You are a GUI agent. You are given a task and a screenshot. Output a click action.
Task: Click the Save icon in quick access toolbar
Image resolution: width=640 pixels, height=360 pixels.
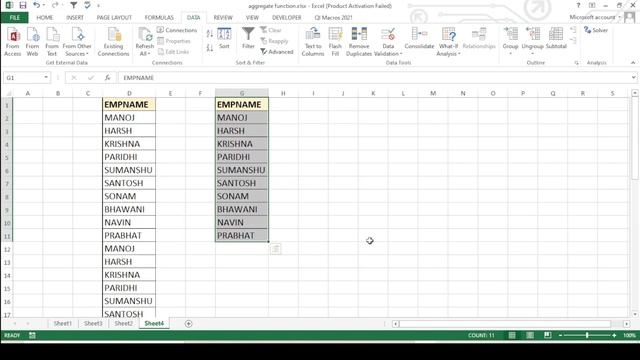23,5
